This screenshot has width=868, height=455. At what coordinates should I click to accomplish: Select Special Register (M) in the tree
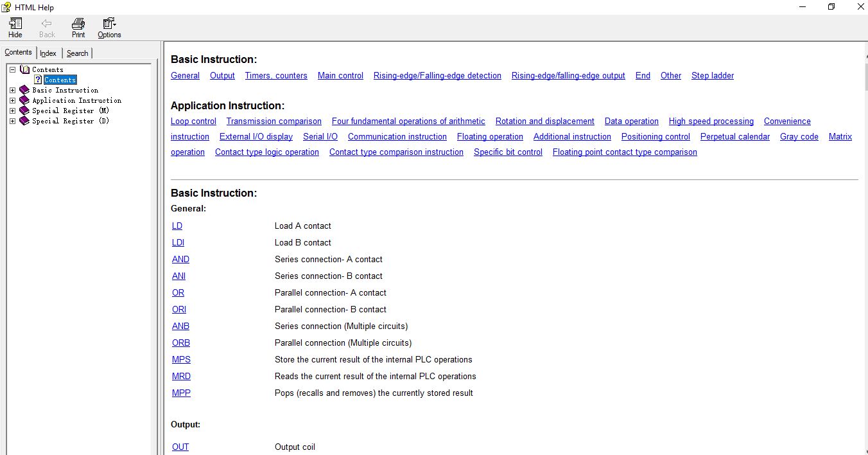(x=71, y=111)
